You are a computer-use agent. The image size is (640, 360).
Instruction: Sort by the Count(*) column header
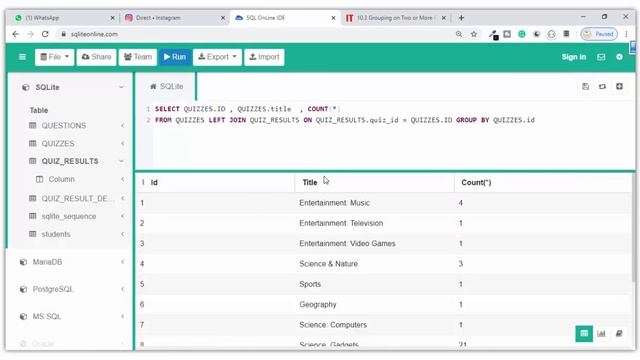[476, 182]
